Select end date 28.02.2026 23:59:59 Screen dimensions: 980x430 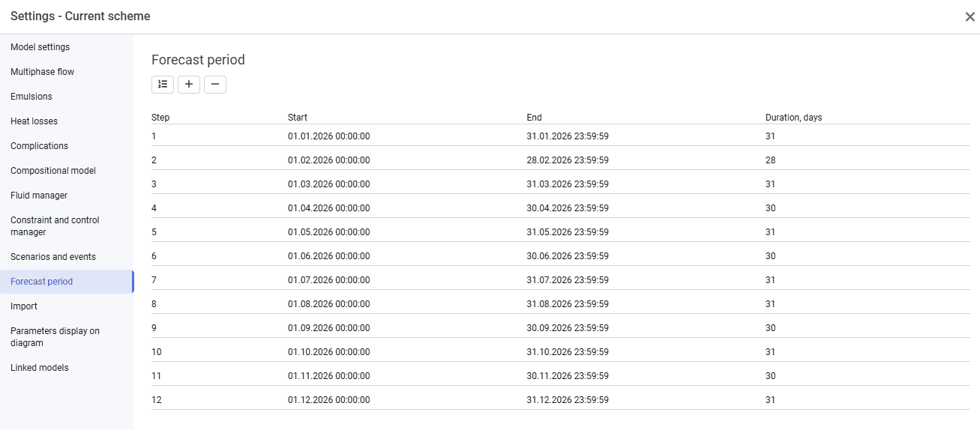[568, 160]
